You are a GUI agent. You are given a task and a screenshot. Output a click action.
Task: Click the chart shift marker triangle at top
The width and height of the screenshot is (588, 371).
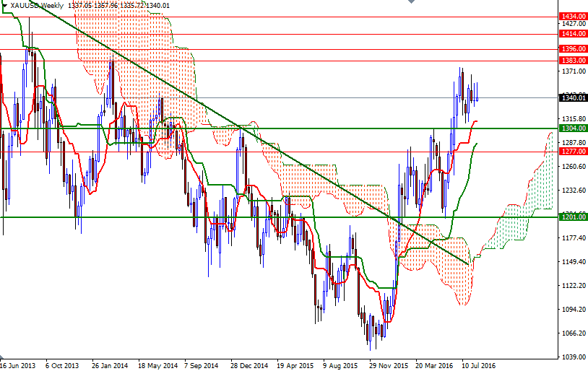(x=411, y=1)
